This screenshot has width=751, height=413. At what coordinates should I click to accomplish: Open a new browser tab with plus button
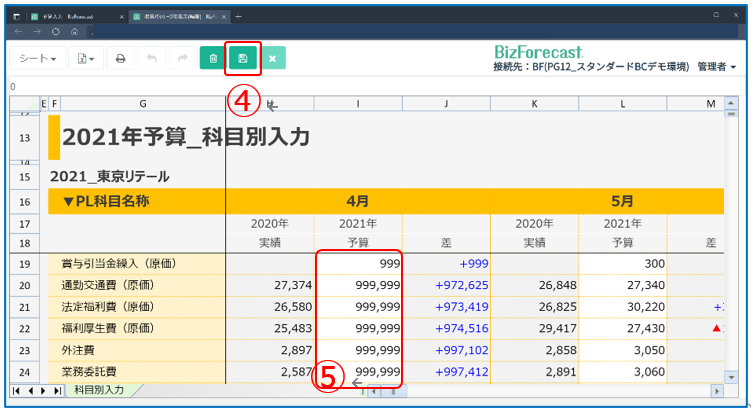238,17
